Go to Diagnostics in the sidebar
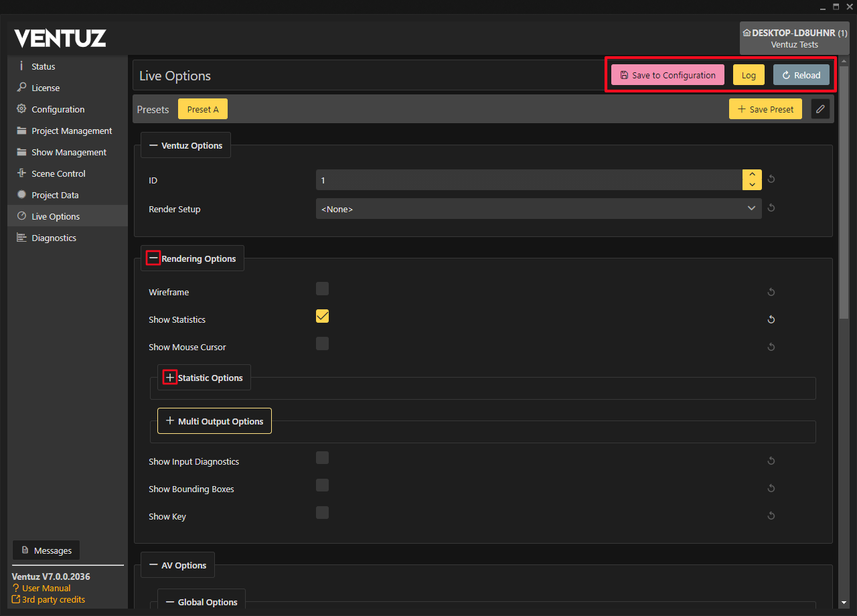Viewport: 857px width, 616px height. tap(54, 238)
